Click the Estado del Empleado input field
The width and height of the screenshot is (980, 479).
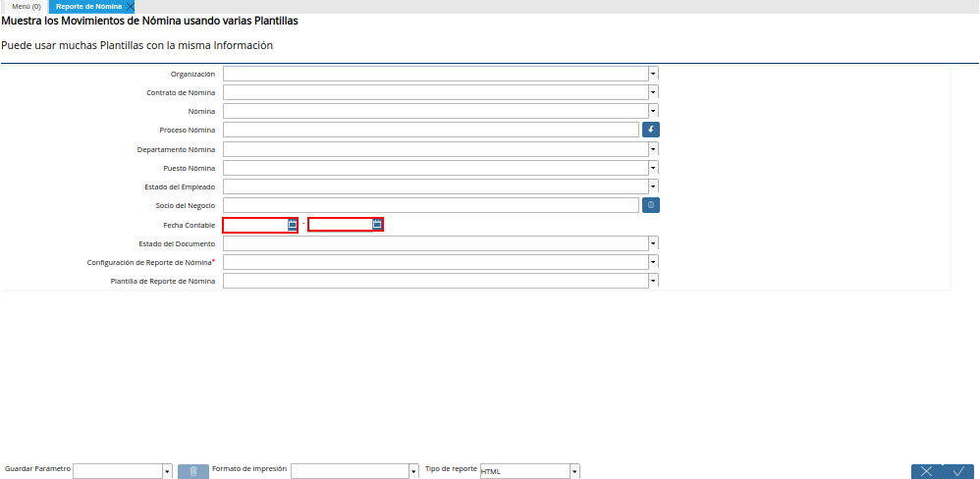click(436, 186)
